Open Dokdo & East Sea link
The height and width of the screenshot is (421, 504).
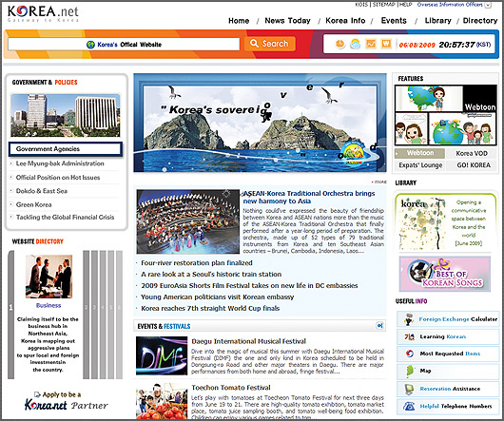[x=42, y=191]
